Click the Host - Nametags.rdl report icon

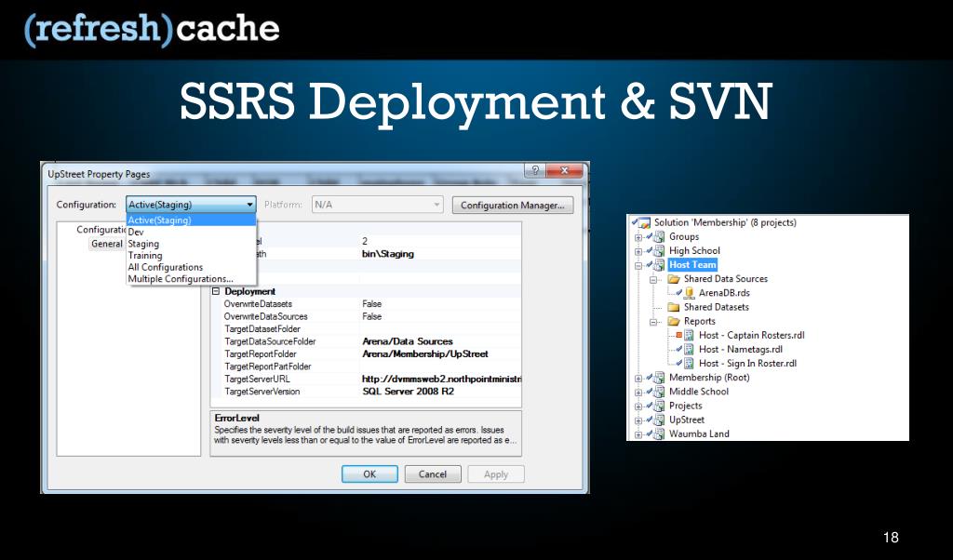tap(690, 349)
